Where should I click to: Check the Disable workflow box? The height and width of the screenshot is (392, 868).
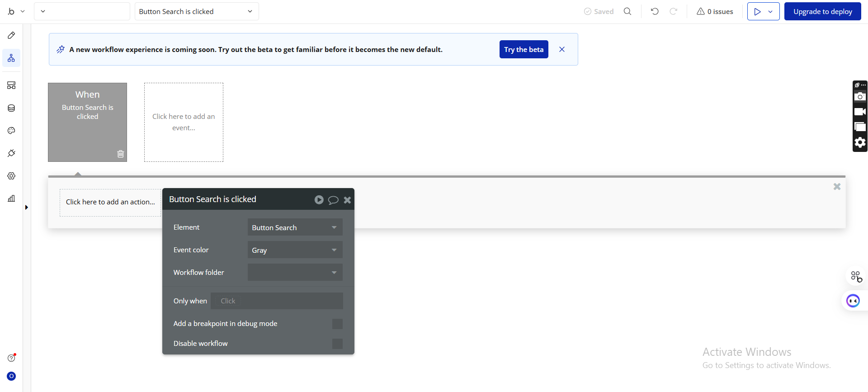(337, 344)
